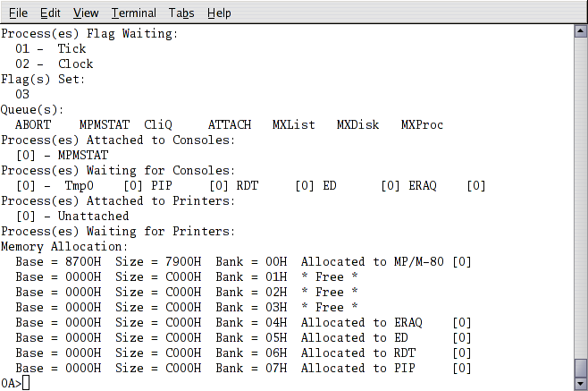Screen dimensions: 588x391
Task: Click the vertical scrollbar thumb
Action: pos(580,367)
